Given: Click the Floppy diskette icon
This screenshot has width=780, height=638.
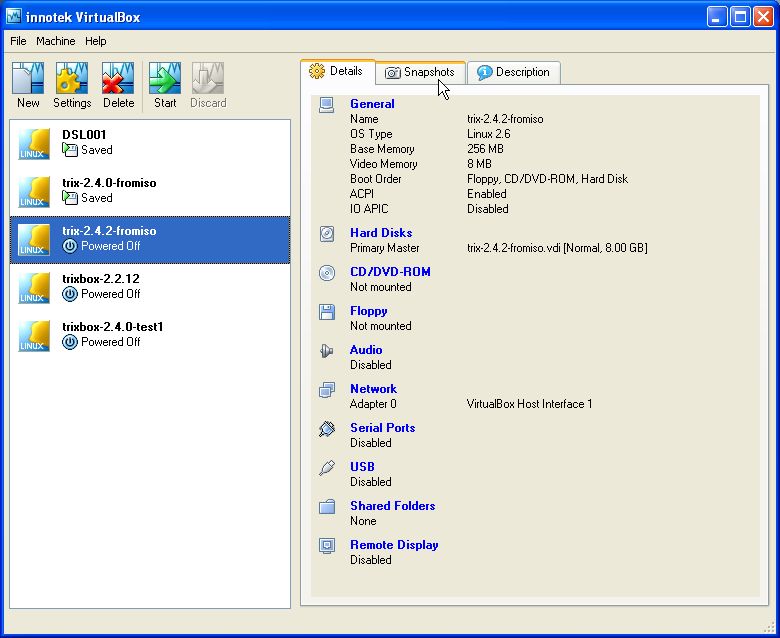Looking at the screenshot, I should (326, 312).
